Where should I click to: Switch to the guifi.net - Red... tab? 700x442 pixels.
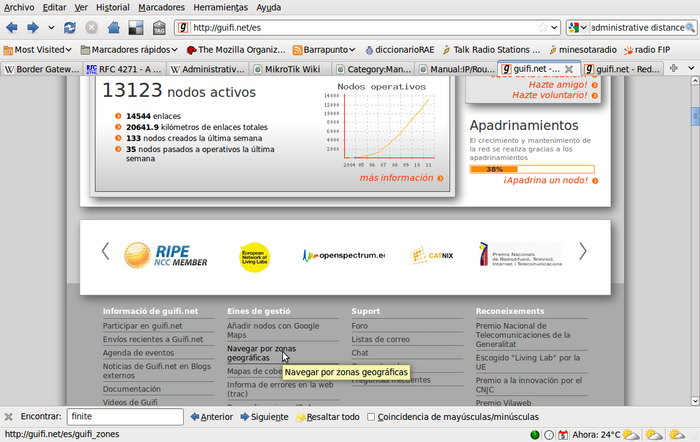(x=622, y=69)
